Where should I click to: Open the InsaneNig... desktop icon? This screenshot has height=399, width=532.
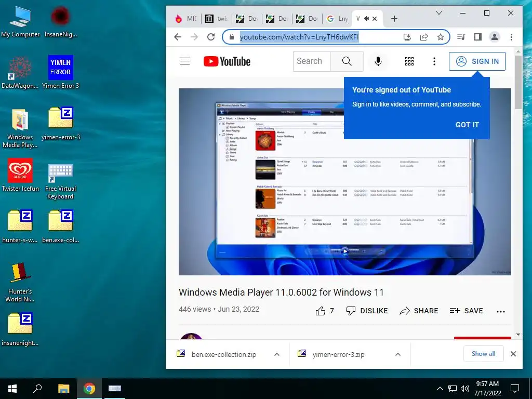coord(60,22)
